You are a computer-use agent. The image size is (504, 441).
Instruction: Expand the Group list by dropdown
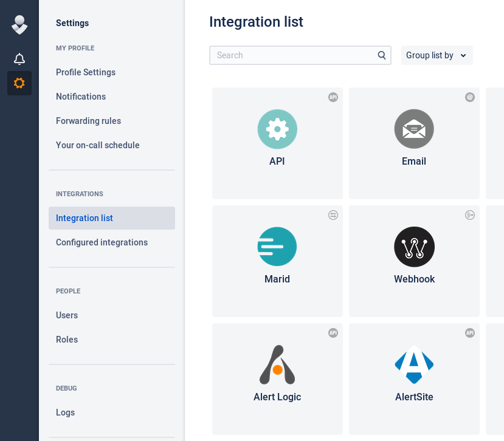coord(437,55)
